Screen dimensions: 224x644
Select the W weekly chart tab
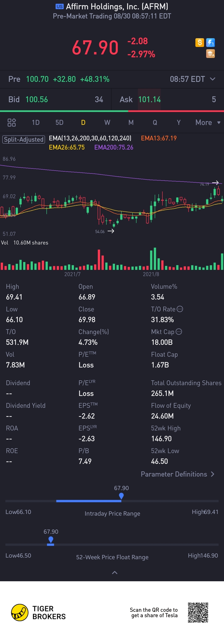[x=107, y=123]
